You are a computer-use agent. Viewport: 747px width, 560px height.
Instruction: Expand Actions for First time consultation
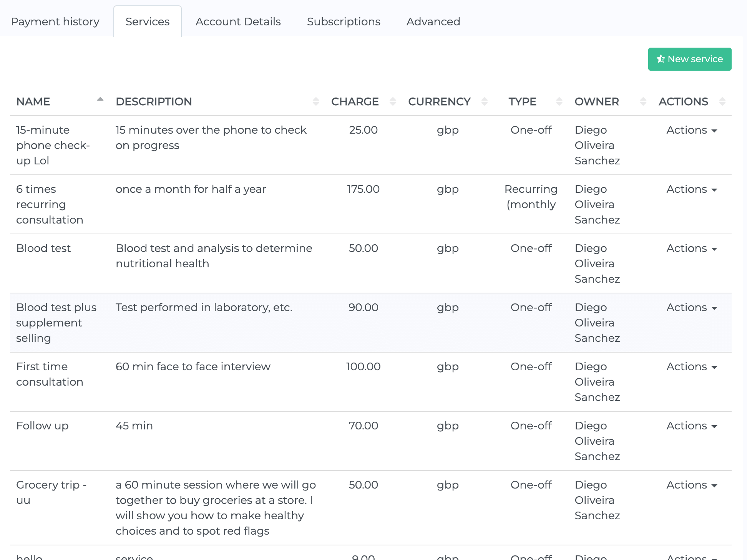(x=691, y=367)
